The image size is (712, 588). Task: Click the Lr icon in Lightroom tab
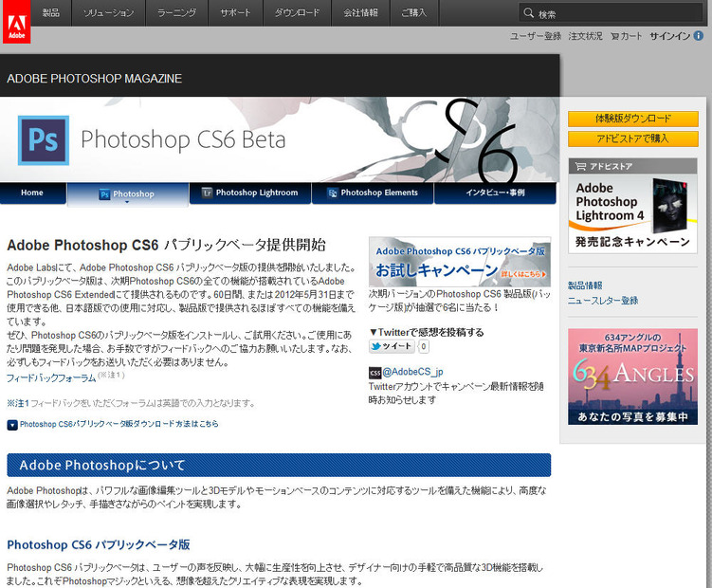click(207, 193)
